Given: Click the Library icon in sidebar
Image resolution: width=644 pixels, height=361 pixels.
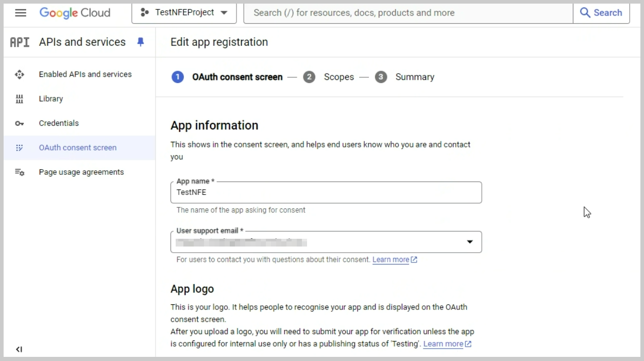Looking at the screenshot, I should [x=20, y=99].
